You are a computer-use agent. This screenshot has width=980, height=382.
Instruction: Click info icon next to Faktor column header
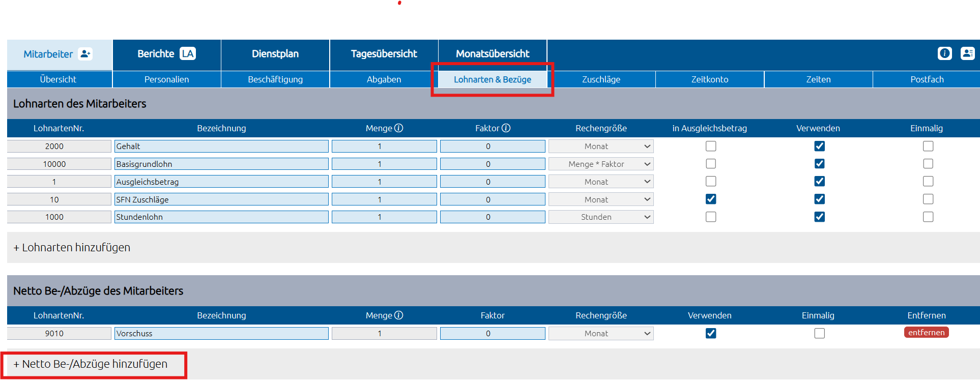tap(506, 128)
